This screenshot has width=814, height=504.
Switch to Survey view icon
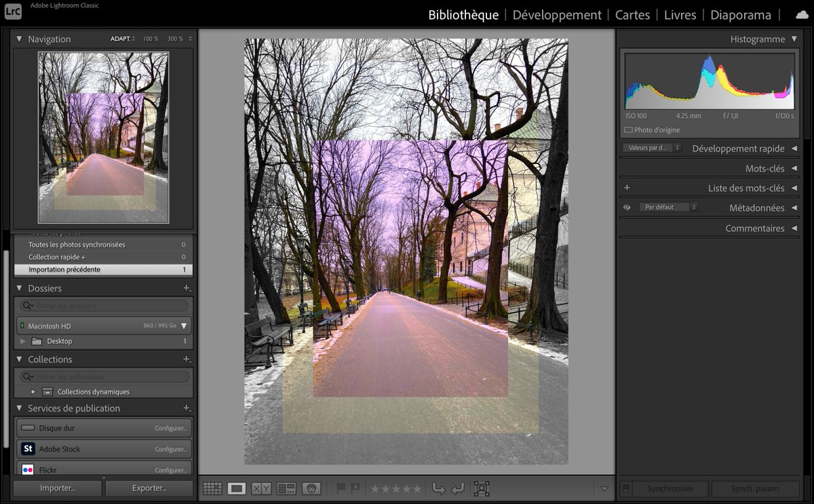click(286, 488)
